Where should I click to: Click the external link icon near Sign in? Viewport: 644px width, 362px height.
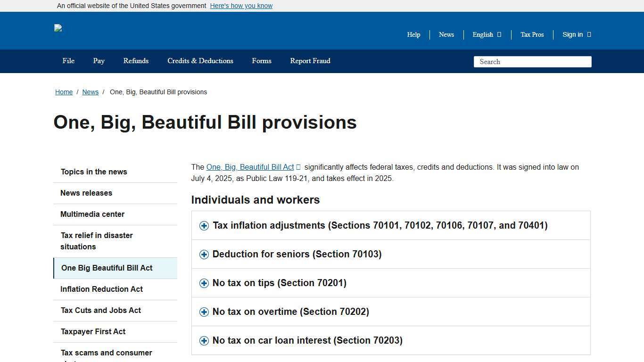click(x=588, y=34)
